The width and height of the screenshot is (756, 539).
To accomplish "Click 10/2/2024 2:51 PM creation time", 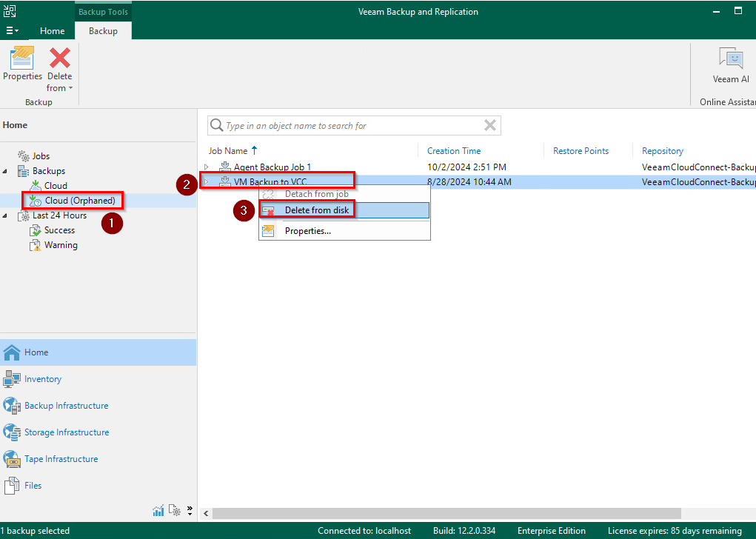I will [x=466, y=167].
